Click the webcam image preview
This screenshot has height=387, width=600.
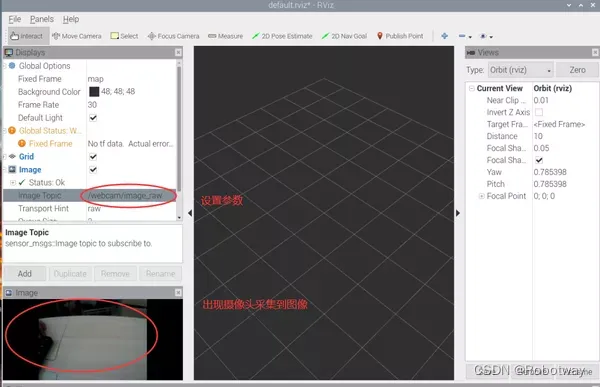(93, 340)
